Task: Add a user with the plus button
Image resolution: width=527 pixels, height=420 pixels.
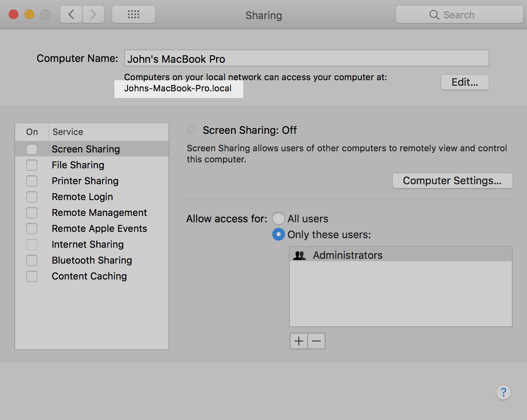Action: click(299, 341)
